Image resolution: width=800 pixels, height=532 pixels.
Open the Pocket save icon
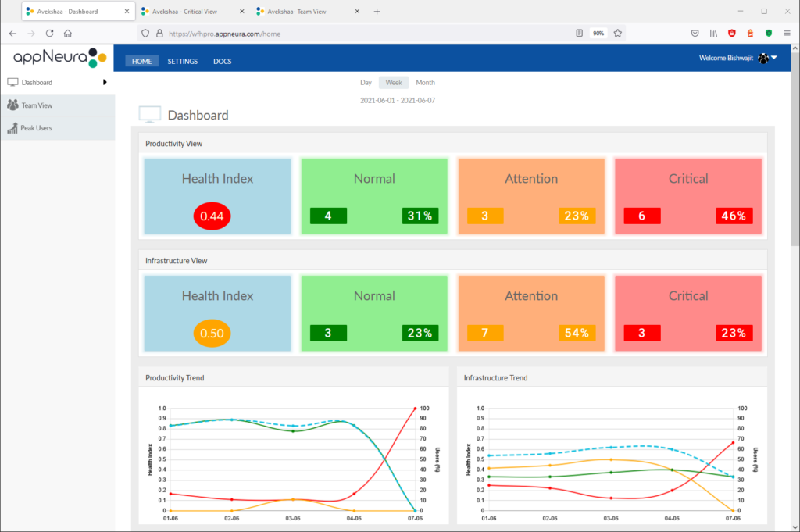(695, 34)
